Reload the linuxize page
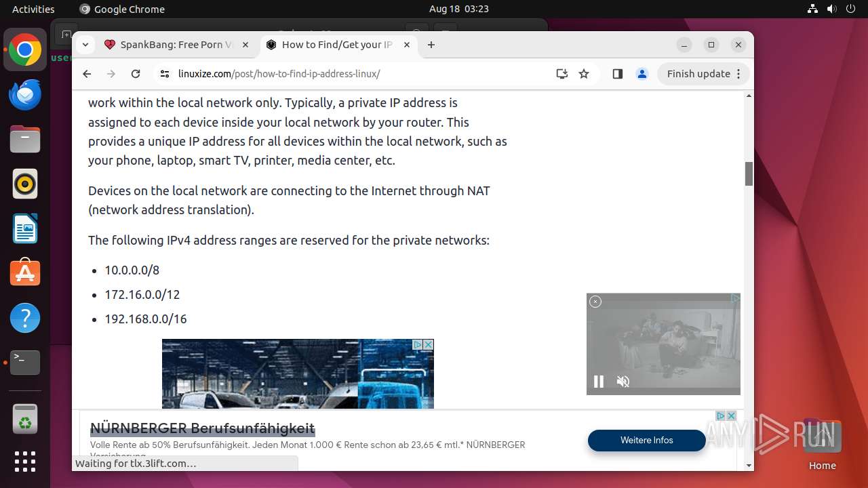The image size is (868, 488). [x=136, y=74]
